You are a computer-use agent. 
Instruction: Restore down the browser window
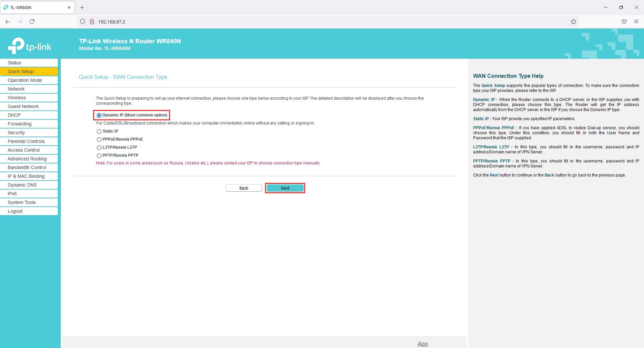[621, 7]
